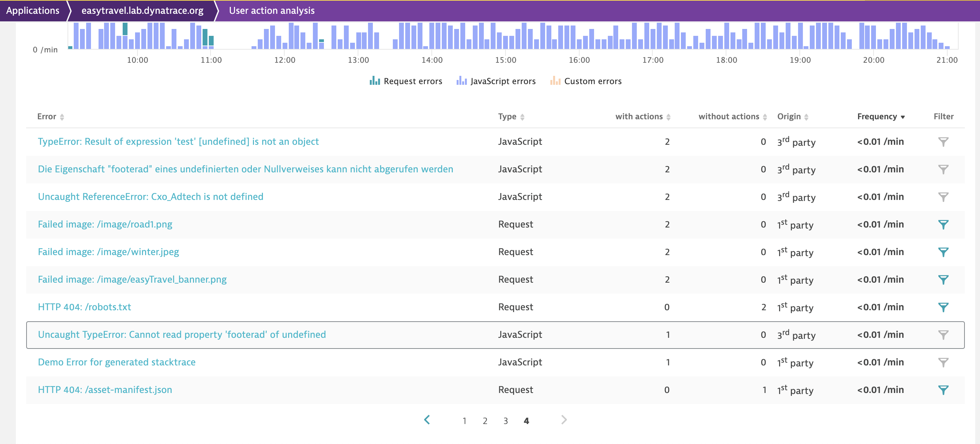Click filter icon for Demo Error row
The height and width of the screenshot is (444, 980).
pyautogui.click(x=943, y=362)
